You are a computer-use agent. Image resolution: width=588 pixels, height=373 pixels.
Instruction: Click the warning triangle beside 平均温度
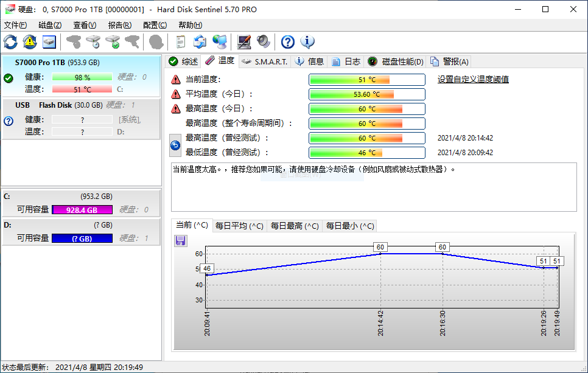click(175, 94)
